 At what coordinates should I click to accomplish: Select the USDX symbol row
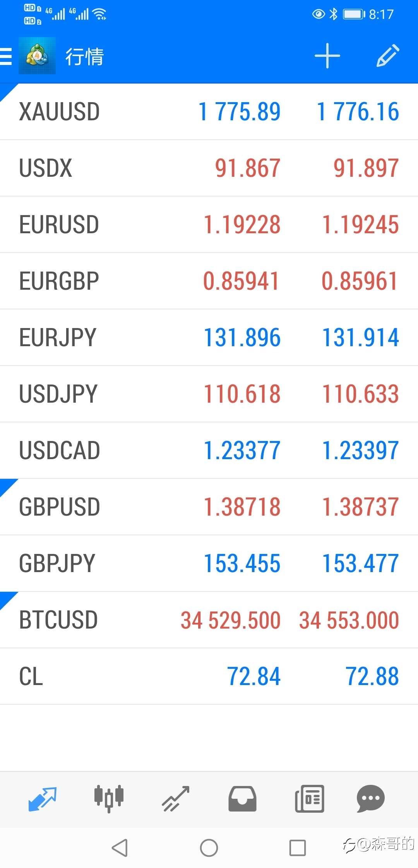point(209,168)
